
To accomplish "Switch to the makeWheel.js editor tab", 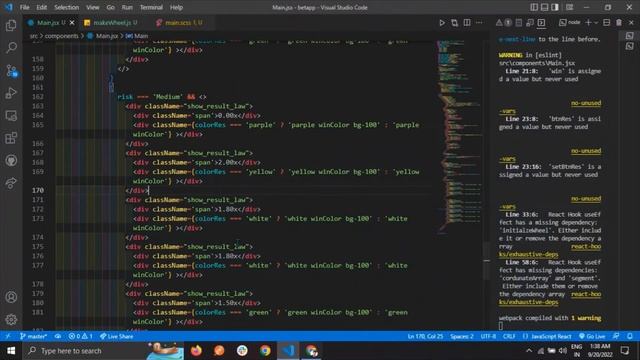I will pos(113,23).
